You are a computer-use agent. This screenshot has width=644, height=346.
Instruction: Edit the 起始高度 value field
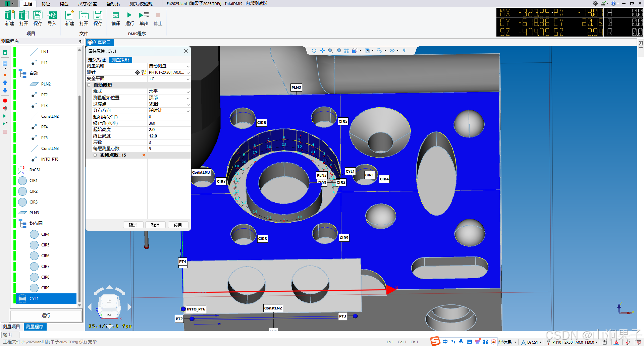pyautogui.click(x=169, y=130)
